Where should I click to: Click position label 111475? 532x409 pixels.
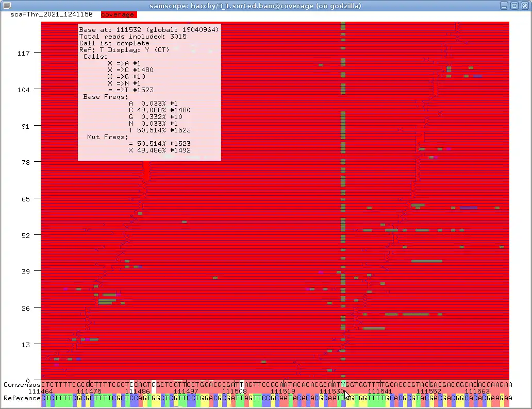pyautogui.click(x=89, y=391)
